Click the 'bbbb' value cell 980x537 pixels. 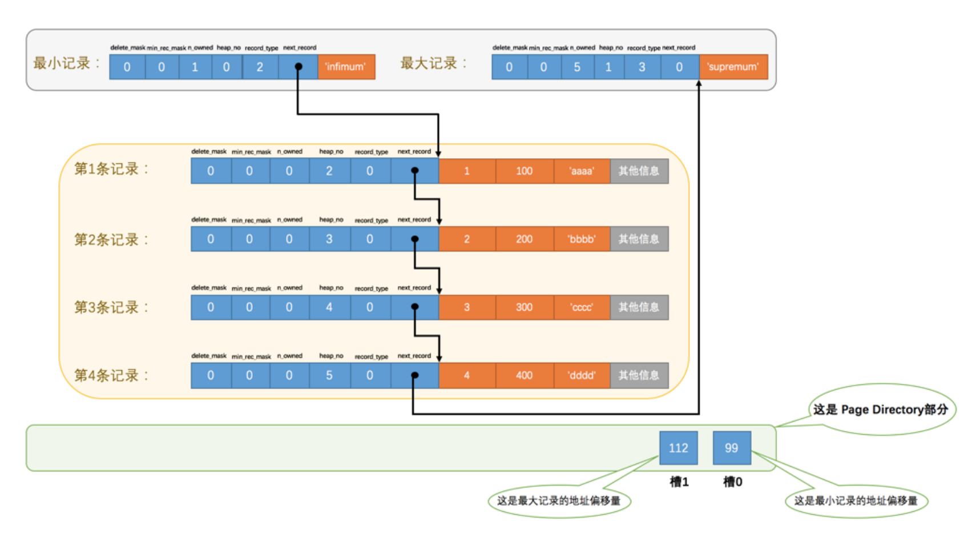point(582,239)
